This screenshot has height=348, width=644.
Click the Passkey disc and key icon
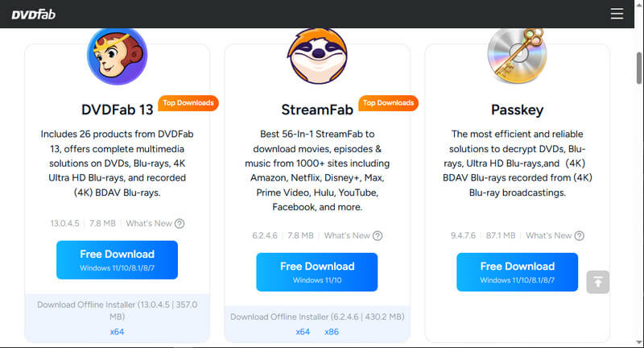click(x=517, y=56)
